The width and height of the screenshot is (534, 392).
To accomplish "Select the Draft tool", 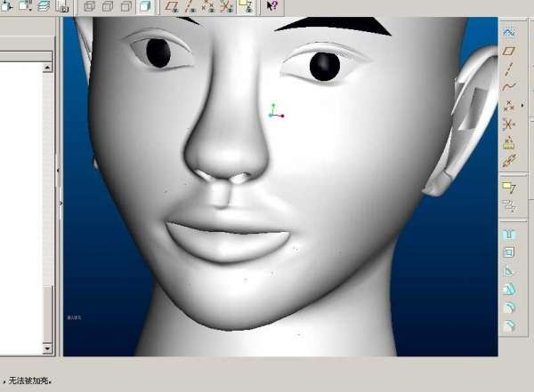I will tap(509, 289).
